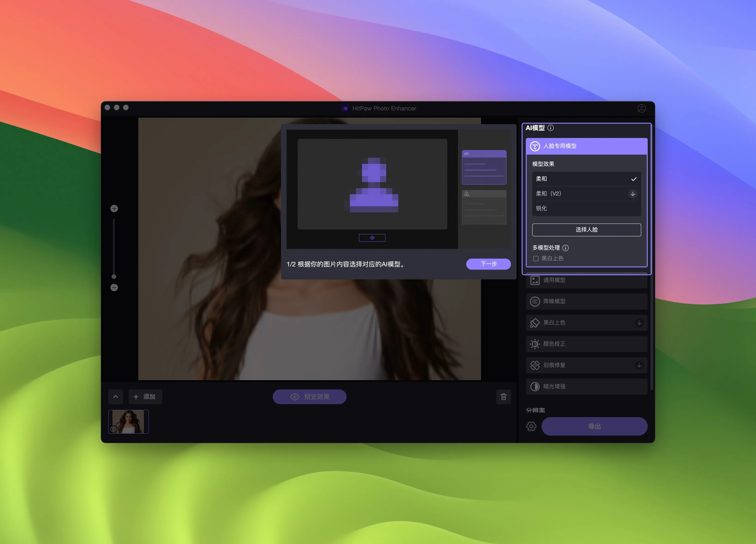Expand the 黑白上色 model row

(586, 323)
